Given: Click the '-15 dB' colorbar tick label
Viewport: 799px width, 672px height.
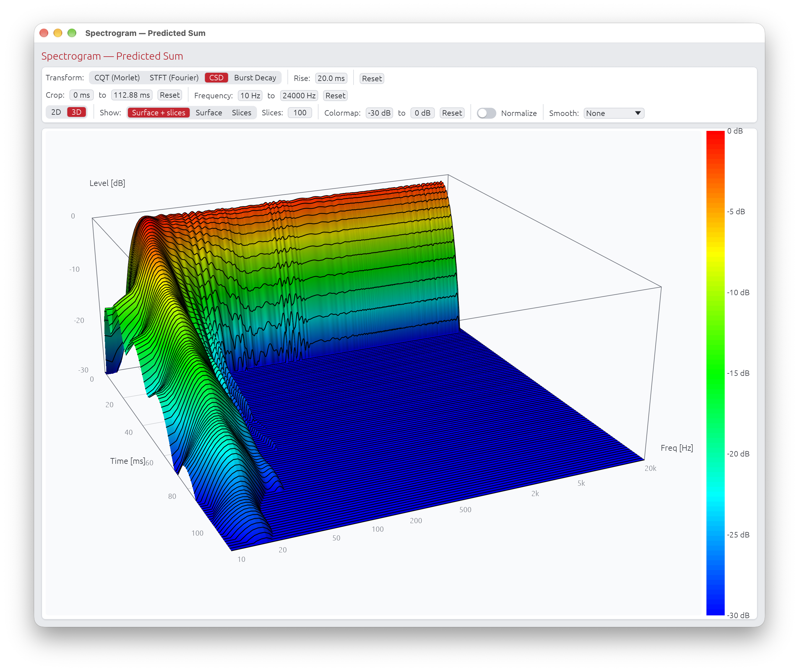Looking at the screenshot, I should point(738,373).
